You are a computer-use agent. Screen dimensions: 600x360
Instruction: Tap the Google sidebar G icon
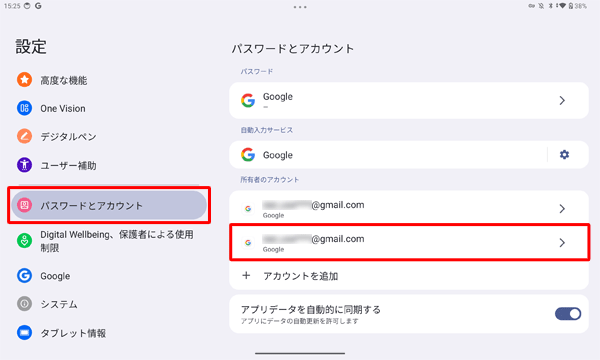(x=24, y=275)
